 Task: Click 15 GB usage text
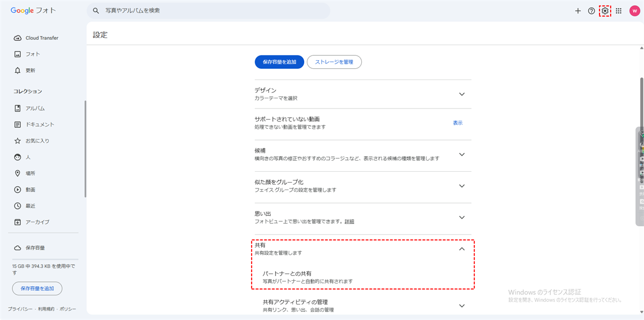[44, 269]
